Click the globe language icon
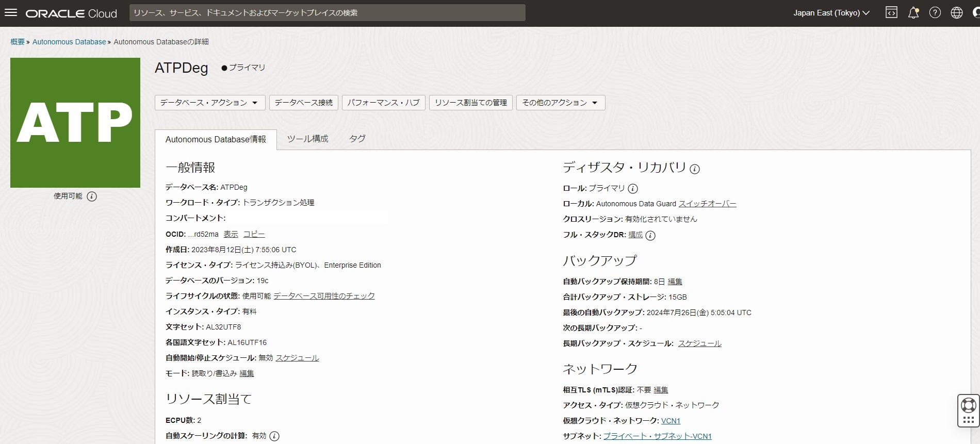Viewport: 980px width, 444px height. 956,13
